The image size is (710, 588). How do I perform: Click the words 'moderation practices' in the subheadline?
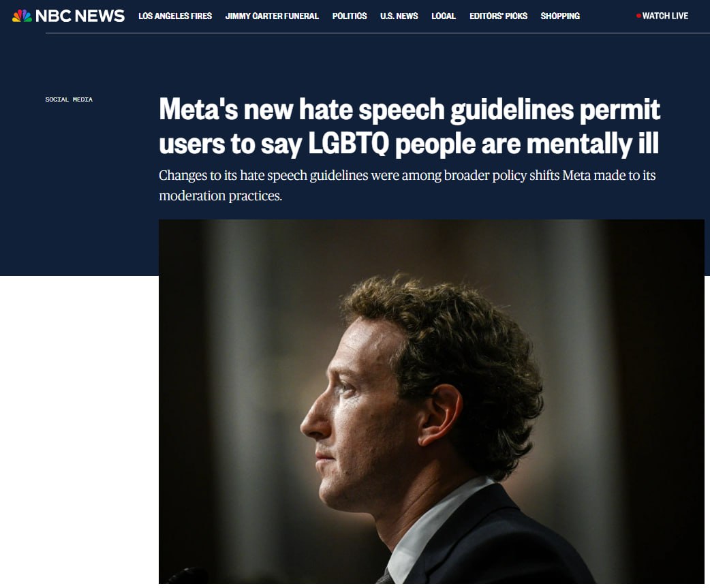coord(221,196)
